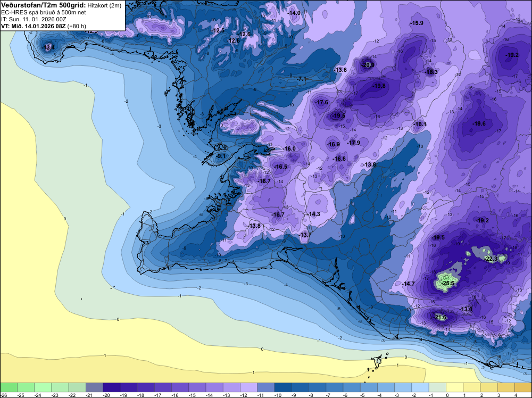Click the -7.1 temperature label
Screen dimensions: 532x398
(302, 79)
